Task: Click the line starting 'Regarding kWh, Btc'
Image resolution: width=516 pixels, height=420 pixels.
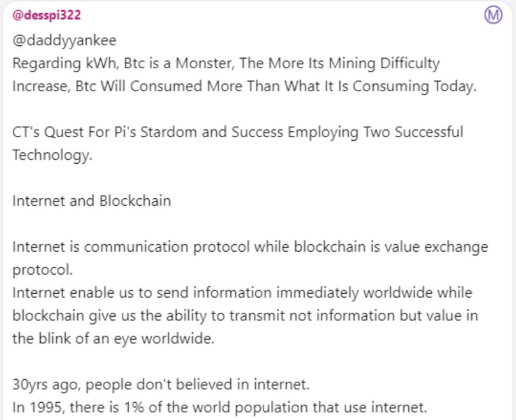Action: coord(226,63)
